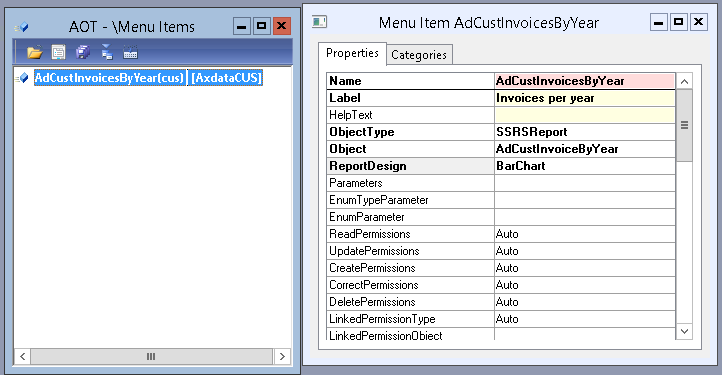Switch to the Properties tab

click(x=352, y=53)
